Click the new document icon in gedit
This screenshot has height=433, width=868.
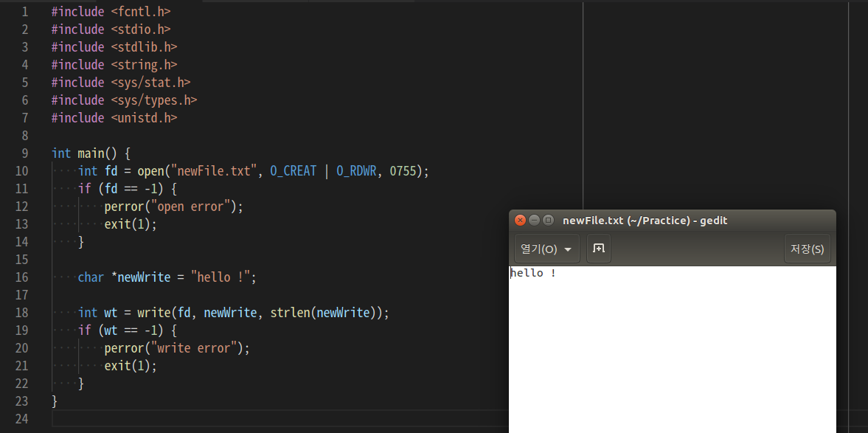[598, 249]
